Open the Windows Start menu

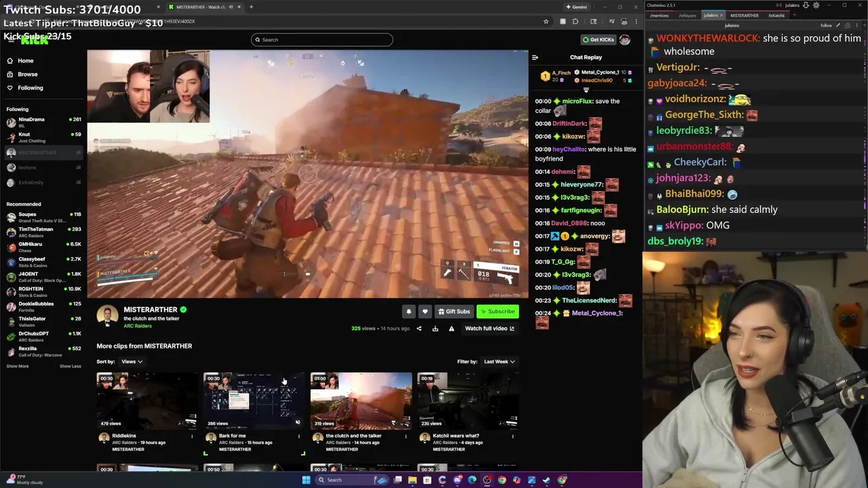[x=306, y=480]
